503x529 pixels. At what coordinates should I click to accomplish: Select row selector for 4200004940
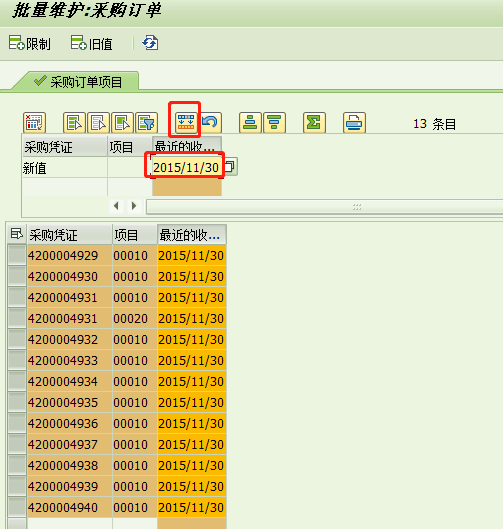tap(17, 507)
